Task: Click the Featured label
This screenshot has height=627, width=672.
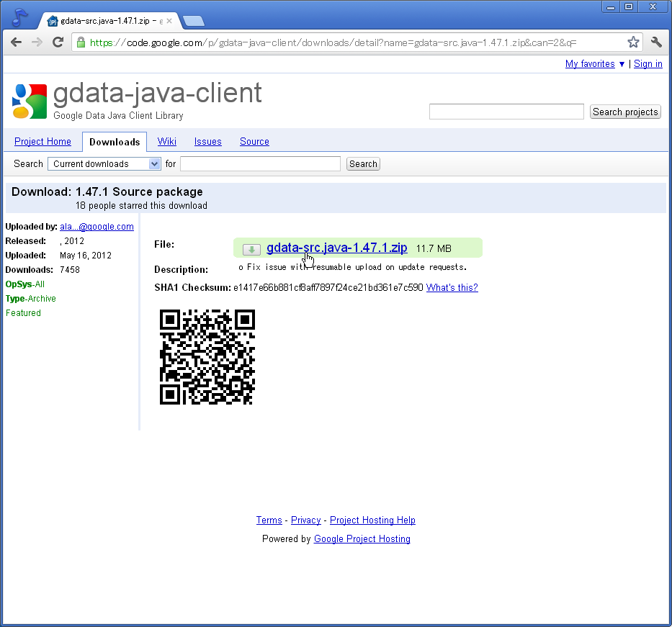Action: 23,313
